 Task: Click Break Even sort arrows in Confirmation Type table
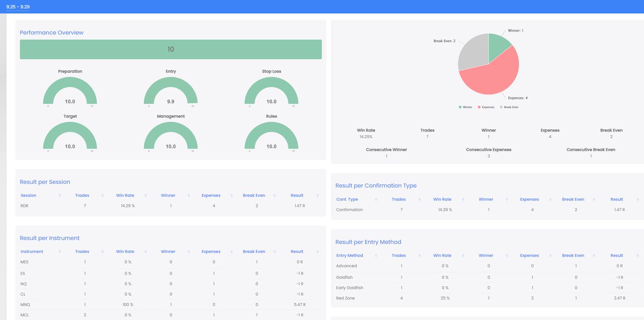click(x=593, y=199)
